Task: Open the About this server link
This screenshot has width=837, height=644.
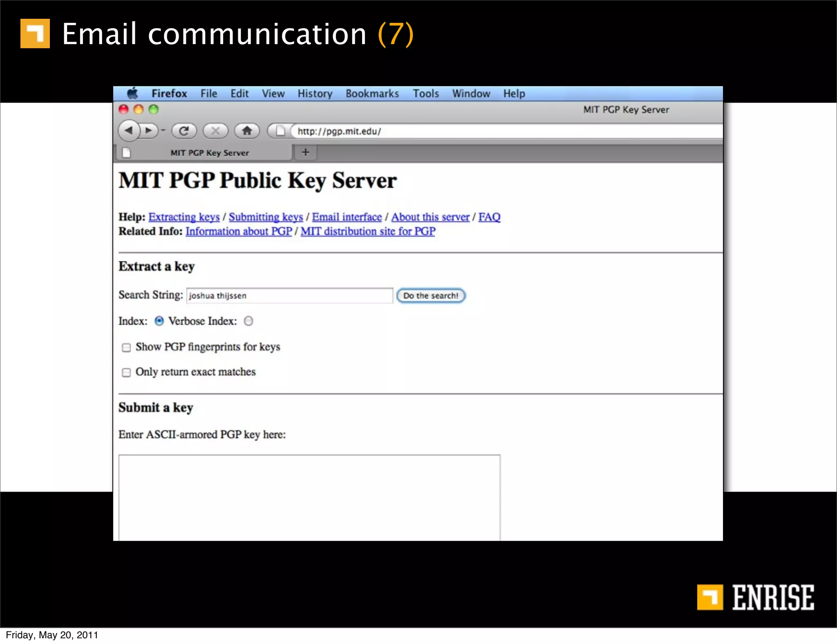Action: pyautogui.click(x=430, y=217)
